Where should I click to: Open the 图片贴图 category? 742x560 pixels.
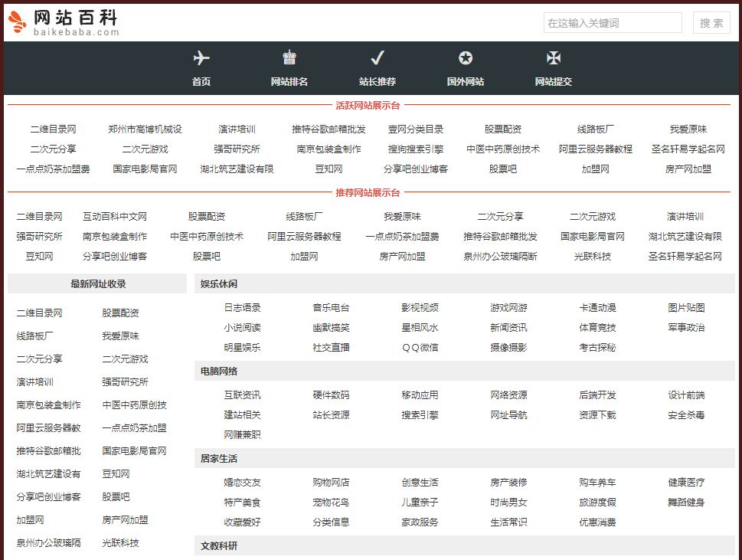[x=686, y=308]
